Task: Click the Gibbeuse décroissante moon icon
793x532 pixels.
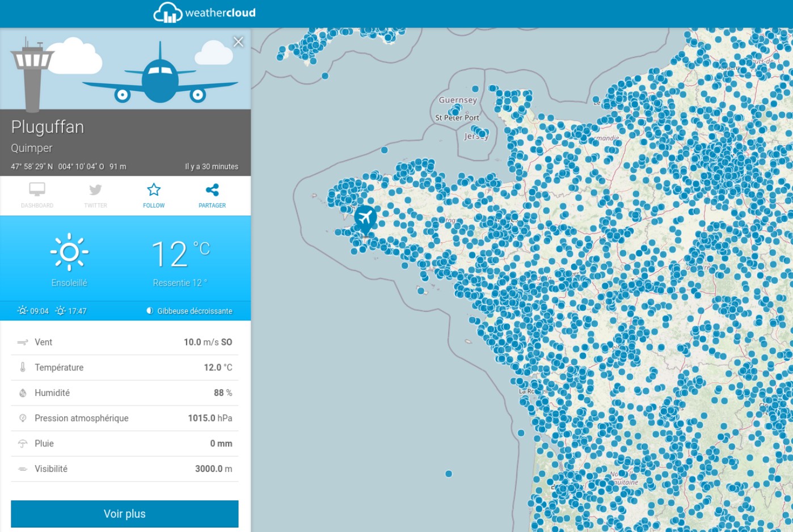Action: pos(150,311)
